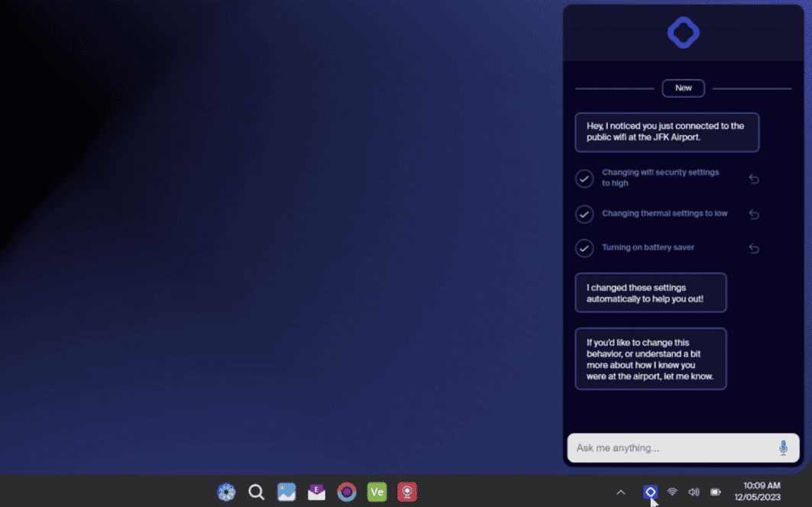Open the red webcam app in taskbar
The width and height of the screenshot is (812, 507).
click(x=407, y=492)
